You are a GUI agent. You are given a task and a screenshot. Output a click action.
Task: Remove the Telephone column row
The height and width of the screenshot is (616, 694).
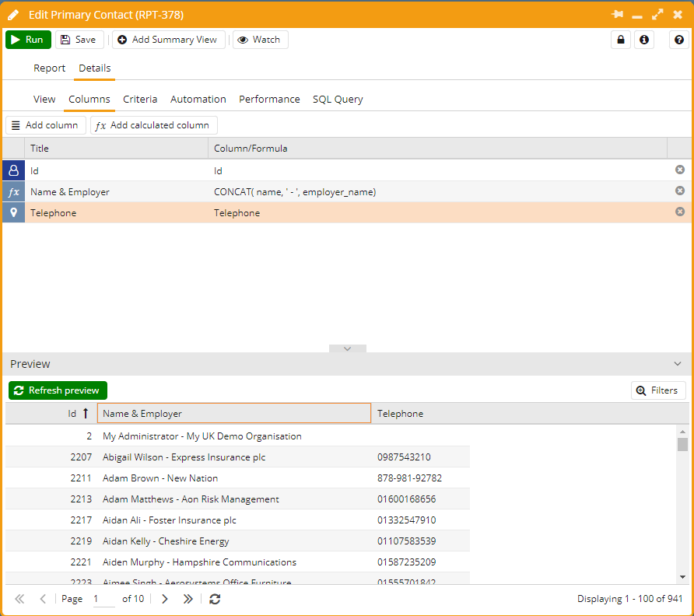pyautogui.click(x=680, y=212)
